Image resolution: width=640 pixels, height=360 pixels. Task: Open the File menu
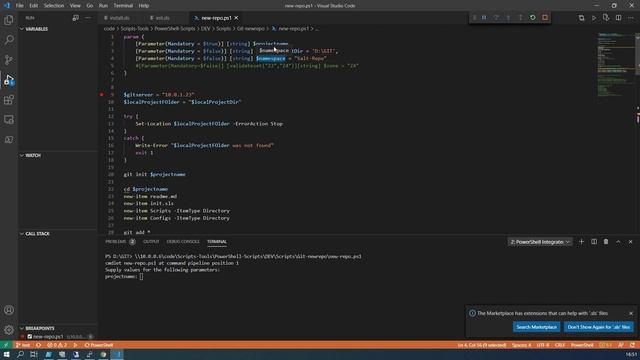[19, 6]
